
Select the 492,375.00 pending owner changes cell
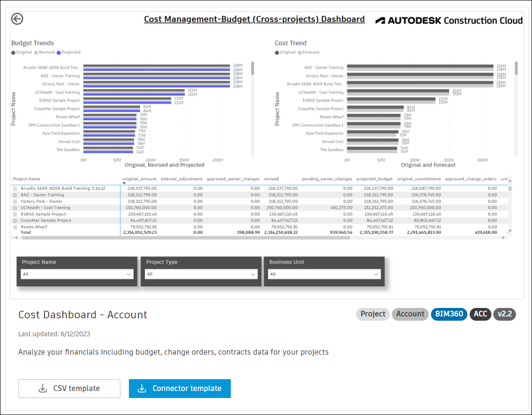pyautogui.click(x=341, y=208)
